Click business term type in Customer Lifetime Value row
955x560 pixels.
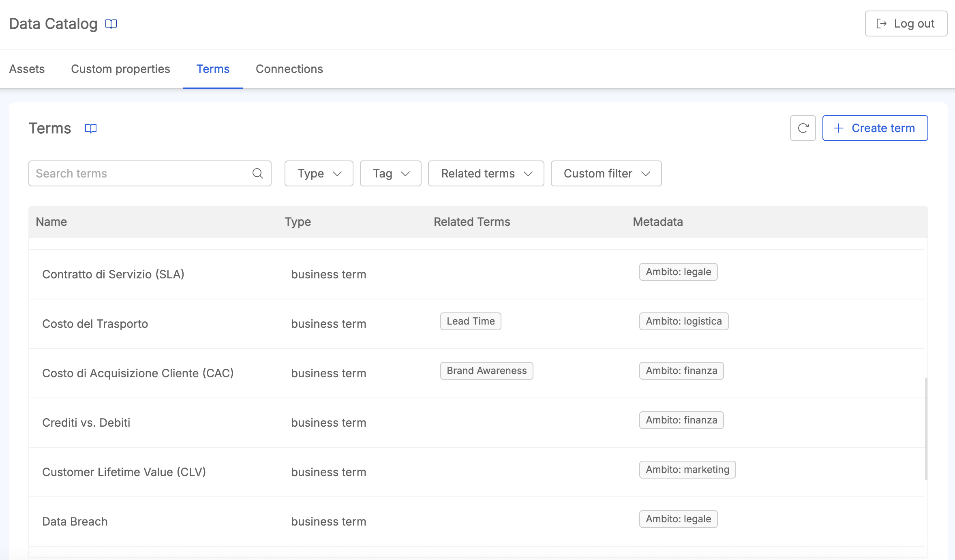tap(328, 472)
